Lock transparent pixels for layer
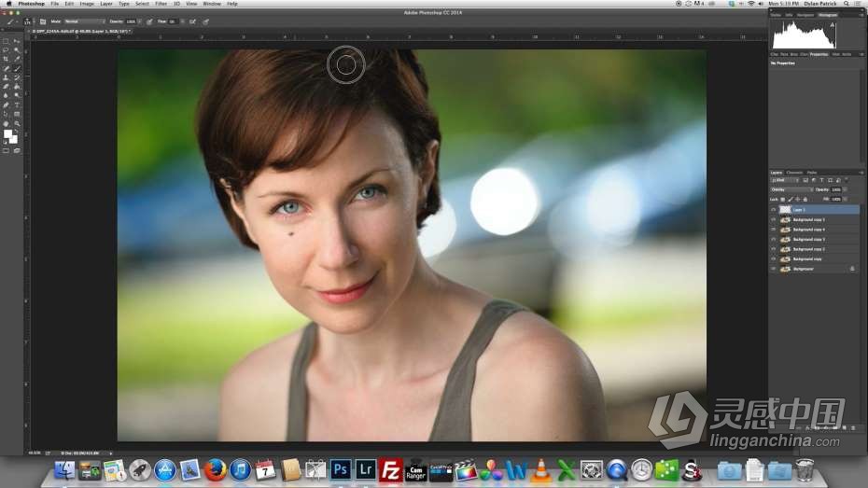This screenshot has width=868, height=488. click(x=783, y=199)
